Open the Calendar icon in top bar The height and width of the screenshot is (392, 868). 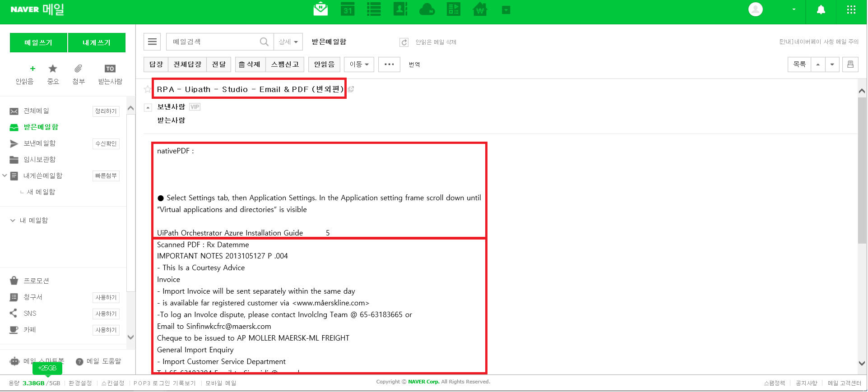pyautogui.click(x=348, y=9)
